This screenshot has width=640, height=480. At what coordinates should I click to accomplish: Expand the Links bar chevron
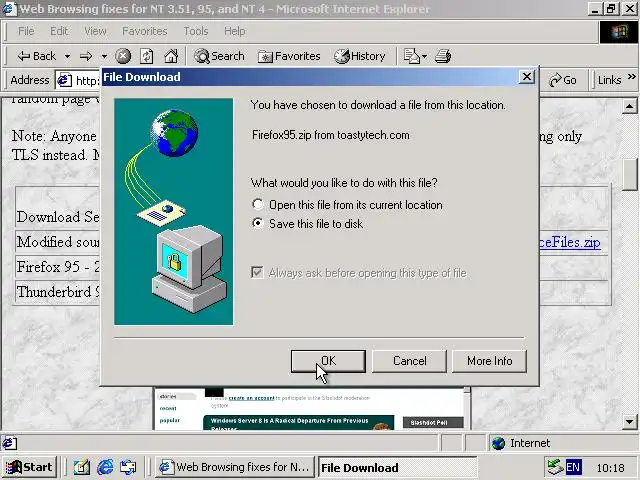tap(631, 76)
